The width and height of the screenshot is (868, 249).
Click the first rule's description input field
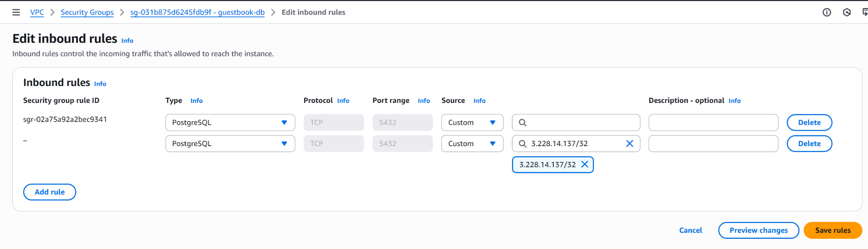click(713, 122)
